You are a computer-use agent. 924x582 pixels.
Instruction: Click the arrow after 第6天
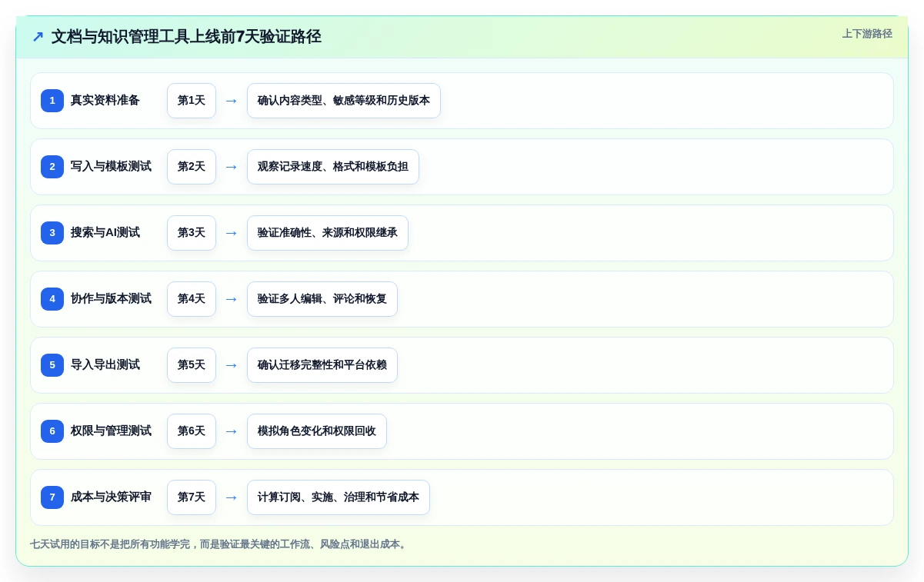(x=232, y=431)
